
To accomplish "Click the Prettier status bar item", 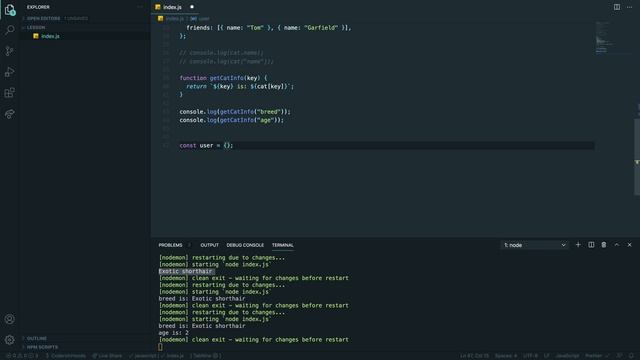I will tap(597, 356).
